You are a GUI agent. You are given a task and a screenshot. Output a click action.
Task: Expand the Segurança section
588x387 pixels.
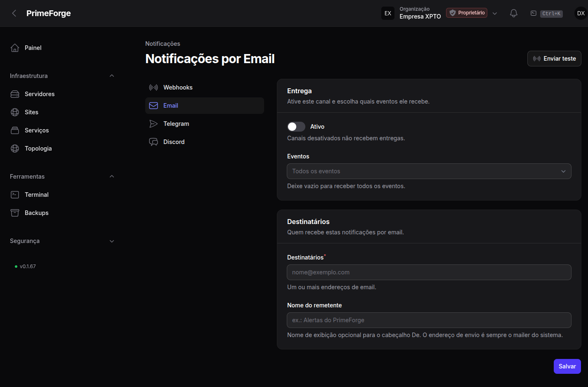click(x=112, y=241)
